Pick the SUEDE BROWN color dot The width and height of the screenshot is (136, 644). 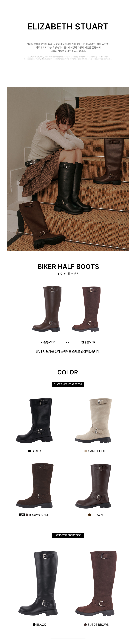(x=85, y=624)
